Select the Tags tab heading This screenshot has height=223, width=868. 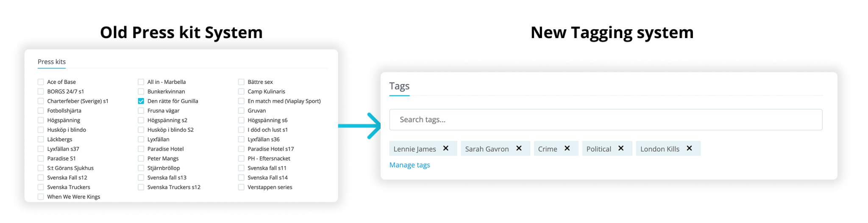pyautogui.click(x=399, y=86)
